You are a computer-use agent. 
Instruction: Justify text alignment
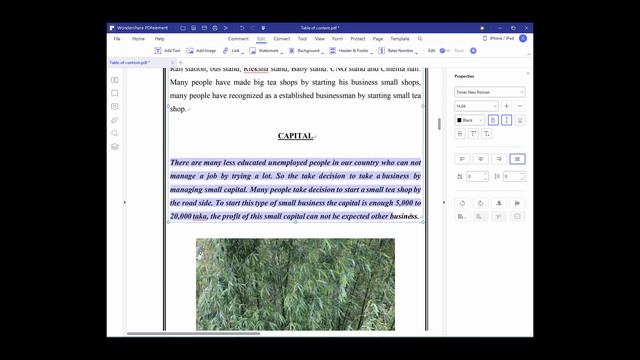point(517,159)
